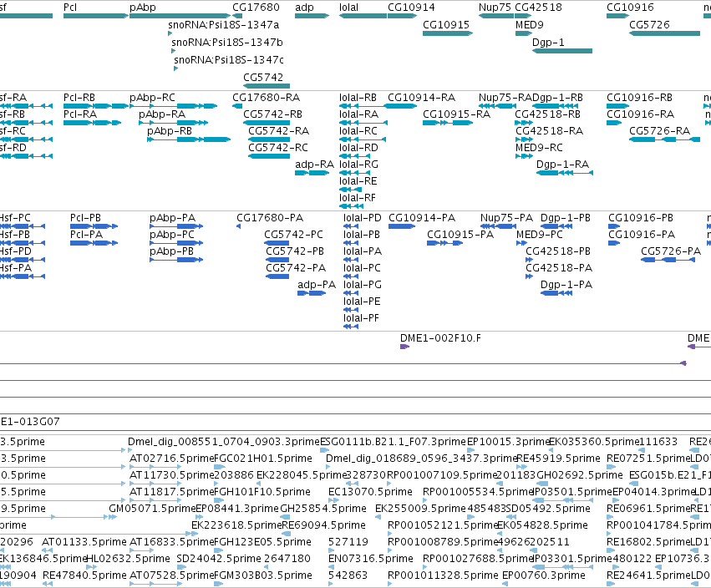Select the lolal-PD protein feature

[351, 226]
